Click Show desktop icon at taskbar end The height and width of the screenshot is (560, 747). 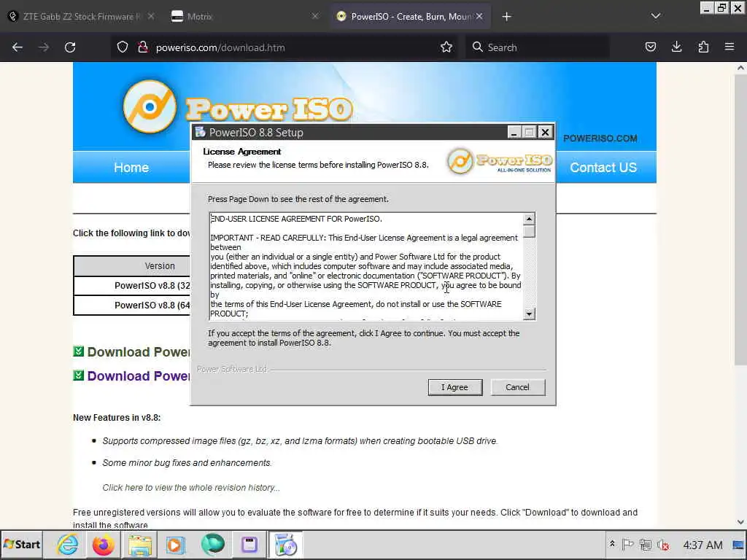(738, 545)
